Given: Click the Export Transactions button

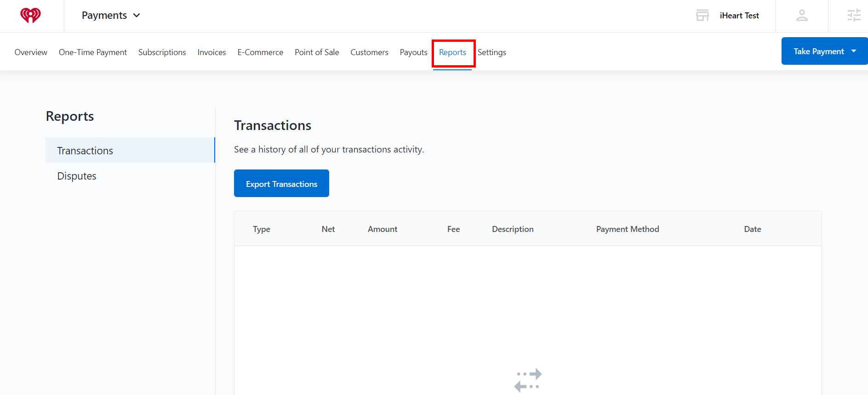Looking at the screenshot, I should 281,183.
